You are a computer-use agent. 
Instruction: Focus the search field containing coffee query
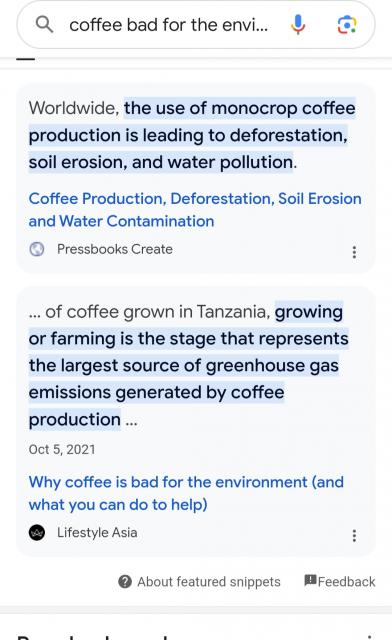pyautogui.click(x=196, y=25)
